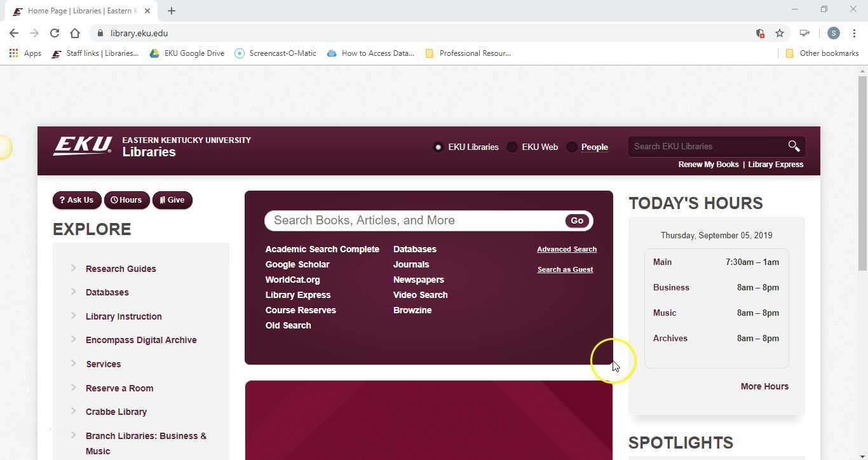
Task: Reload the page with the refresh icon
Action: (x=55, y=33)
